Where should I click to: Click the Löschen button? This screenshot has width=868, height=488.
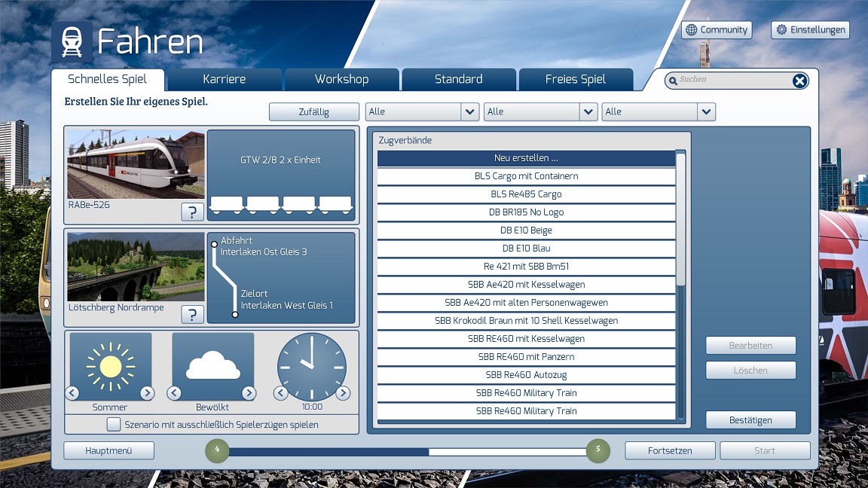tap(750, 371)
